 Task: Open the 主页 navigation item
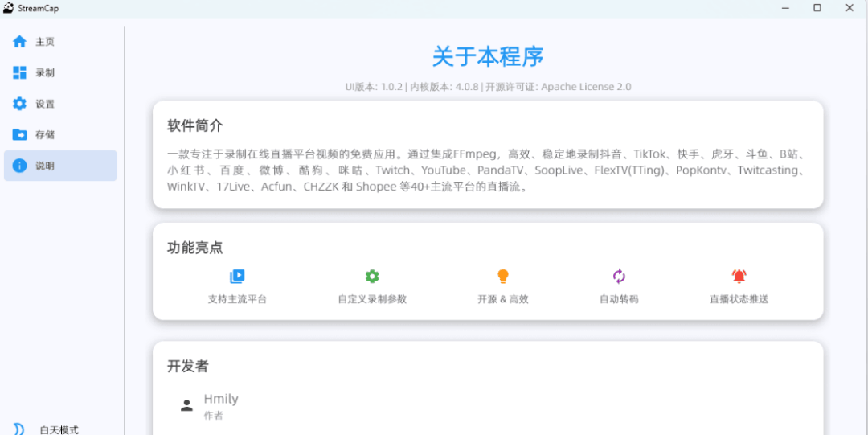(x=45, y=42)
